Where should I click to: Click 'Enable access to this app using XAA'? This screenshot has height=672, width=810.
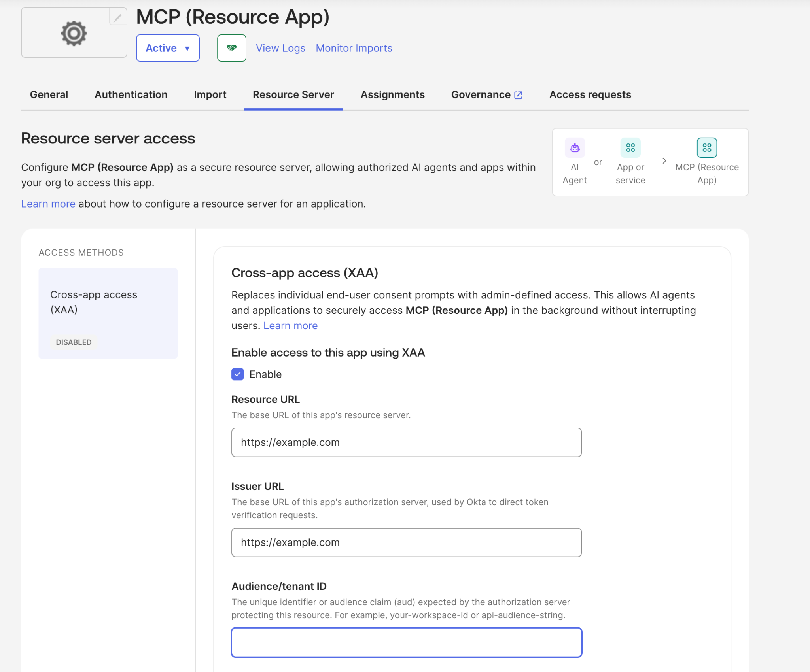[328, 353]
